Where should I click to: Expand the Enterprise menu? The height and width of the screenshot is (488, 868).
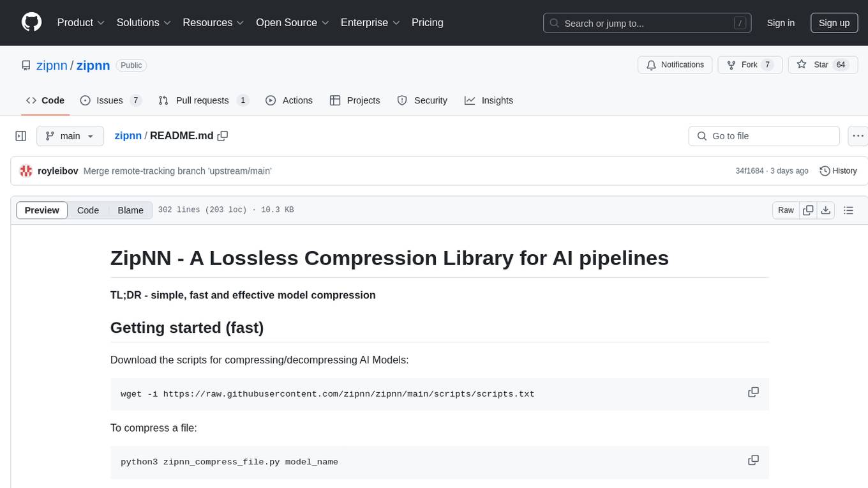tap(370, 22)
